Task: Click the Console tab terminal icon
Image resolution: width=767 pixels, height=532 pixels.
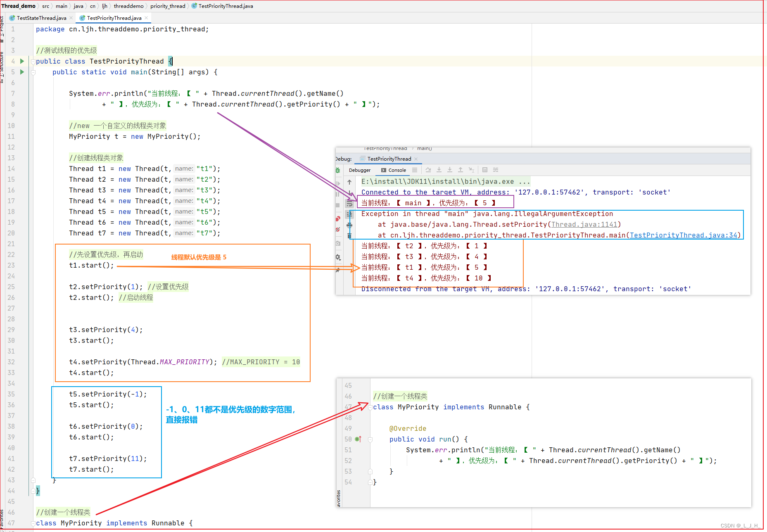Action: pos(384,170)
